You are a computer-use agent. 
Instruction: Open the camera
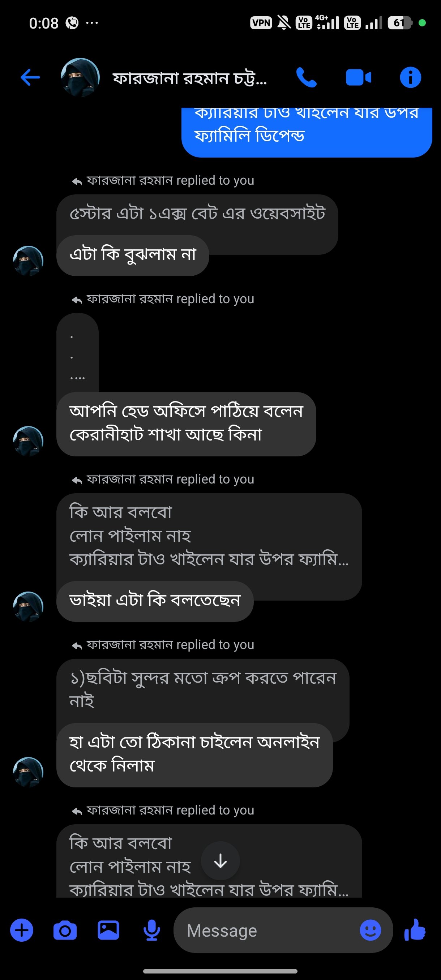[x=65, y=930]
